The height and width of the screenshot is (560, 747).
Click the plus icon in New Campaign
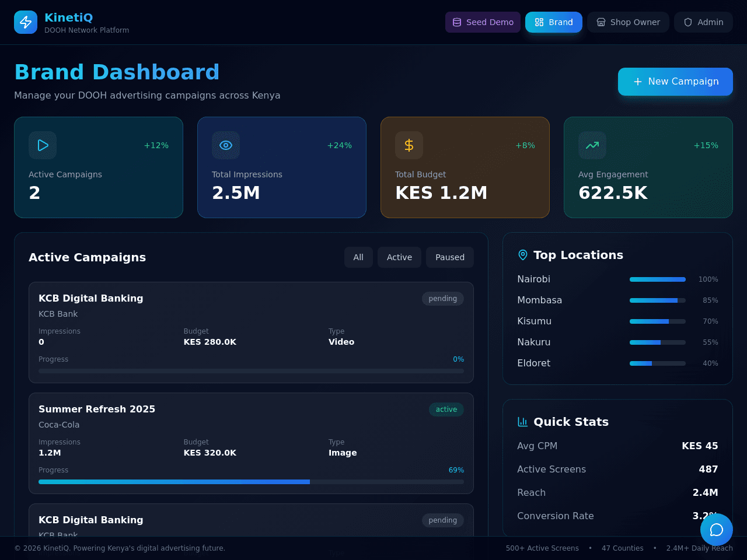[x=638, y=82]
